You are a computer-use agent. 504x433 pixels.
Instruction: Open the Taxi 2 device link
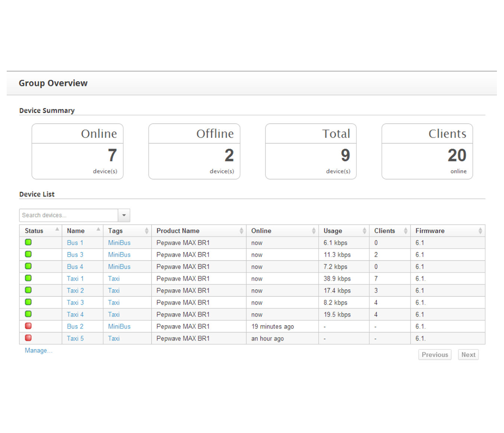(75, 291)
